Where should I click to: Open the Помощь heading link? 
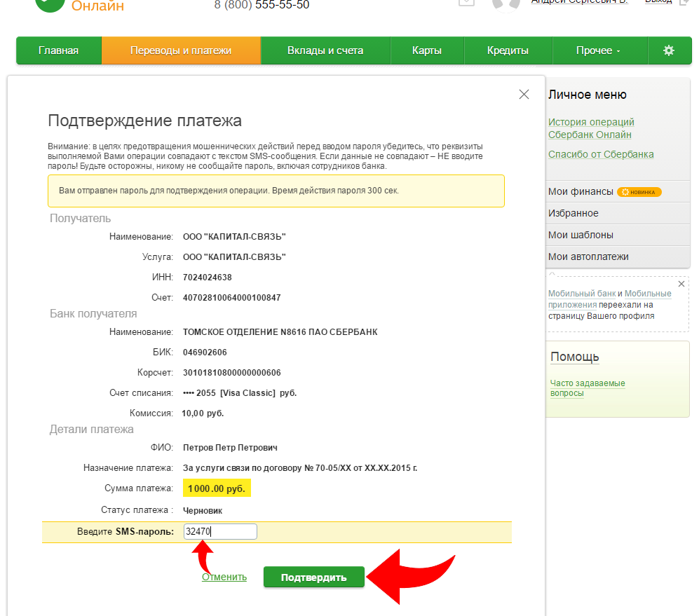(575, 357)
